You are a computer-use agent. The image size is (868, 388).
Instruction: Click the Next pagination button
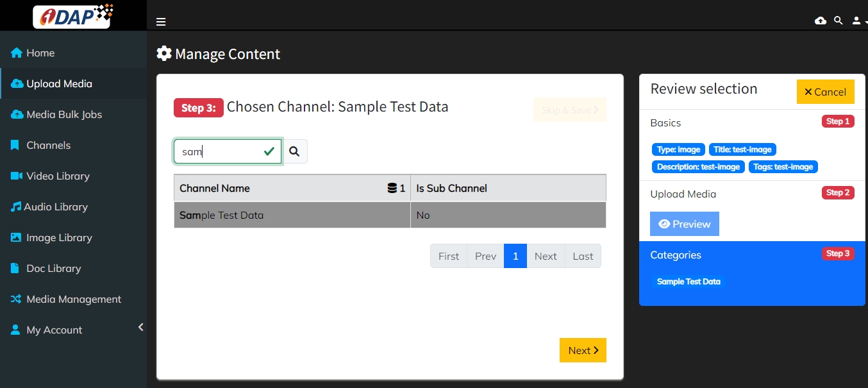(546, 256)
